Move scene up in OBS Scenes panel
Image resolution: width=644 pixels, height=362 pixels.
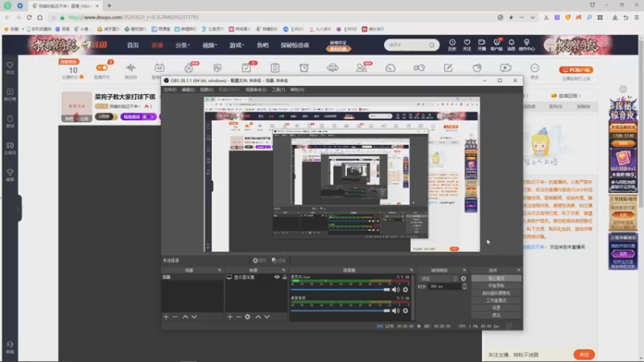pos(185,317)
